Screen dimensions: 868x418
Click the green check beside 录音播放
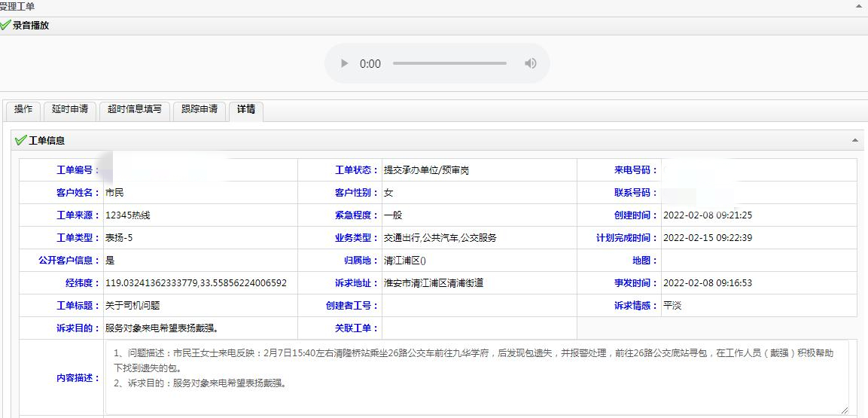(5, 26)
